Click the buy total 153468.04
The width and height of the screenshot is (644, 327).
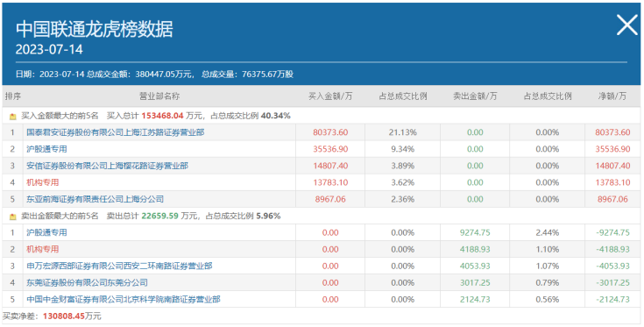pos(162,116)
